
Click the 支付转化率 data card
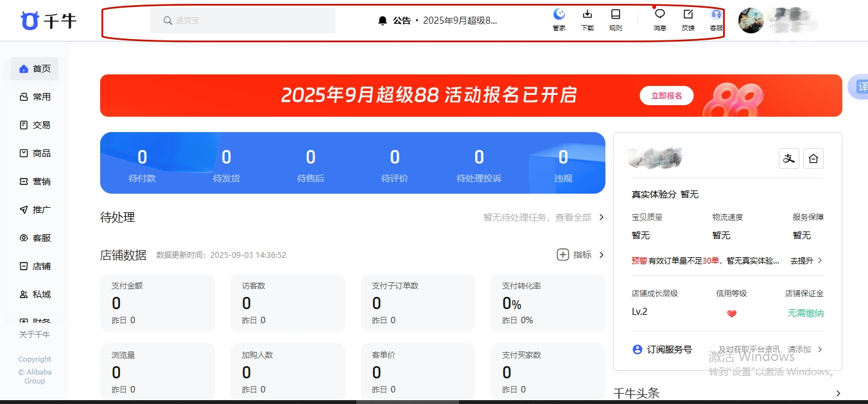click(x=548, y=303)
